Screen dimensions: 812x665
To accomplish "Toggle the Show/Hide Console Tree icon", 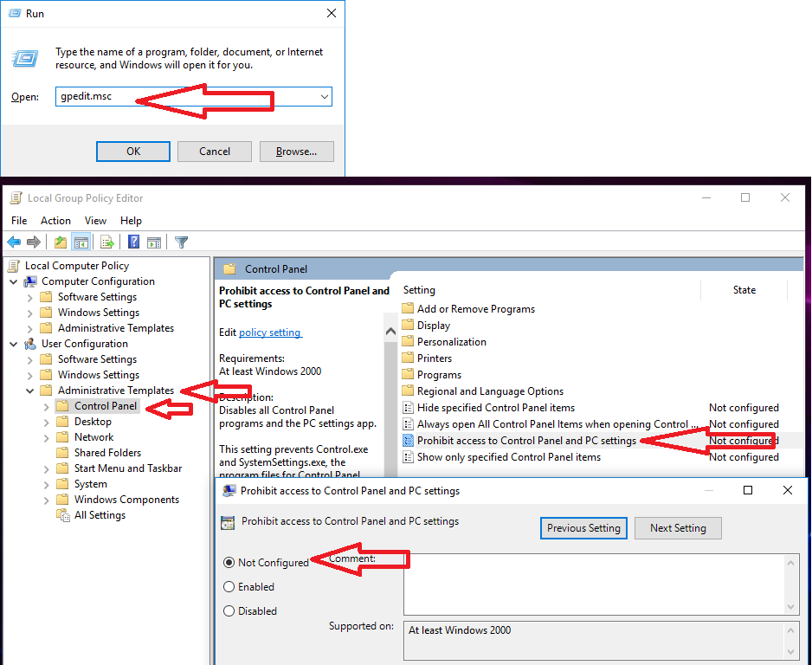I will point(81,242).
